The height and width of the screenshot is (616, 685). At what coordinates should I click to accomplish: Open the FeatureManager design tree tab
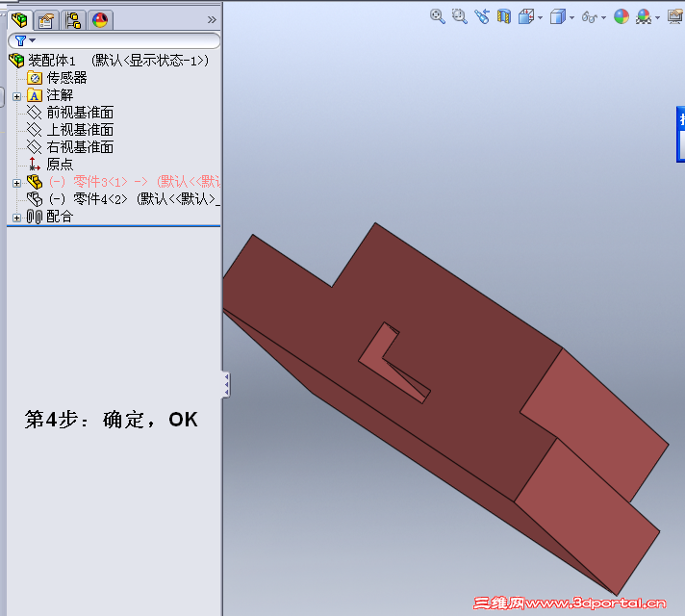19,20
